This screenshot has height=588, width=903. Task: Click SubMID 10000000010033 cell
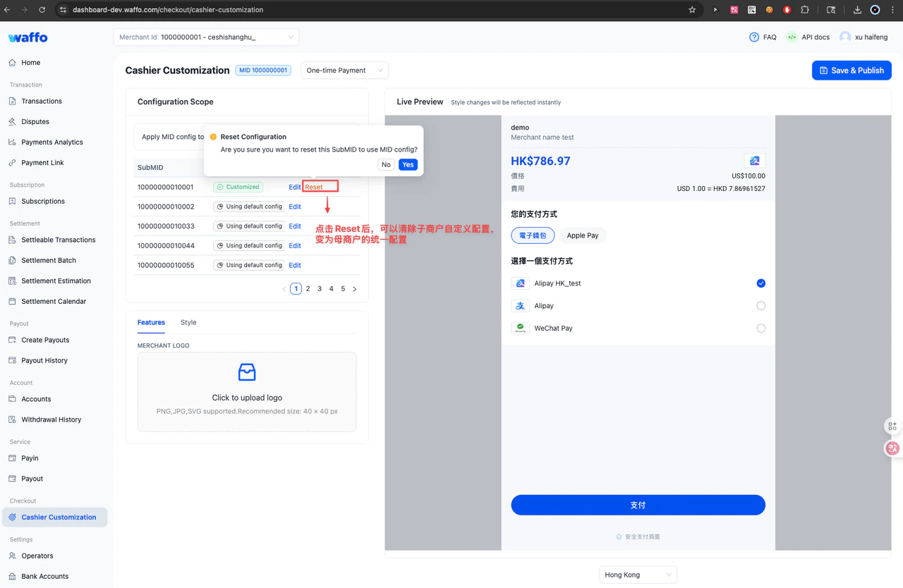[166, 226]
